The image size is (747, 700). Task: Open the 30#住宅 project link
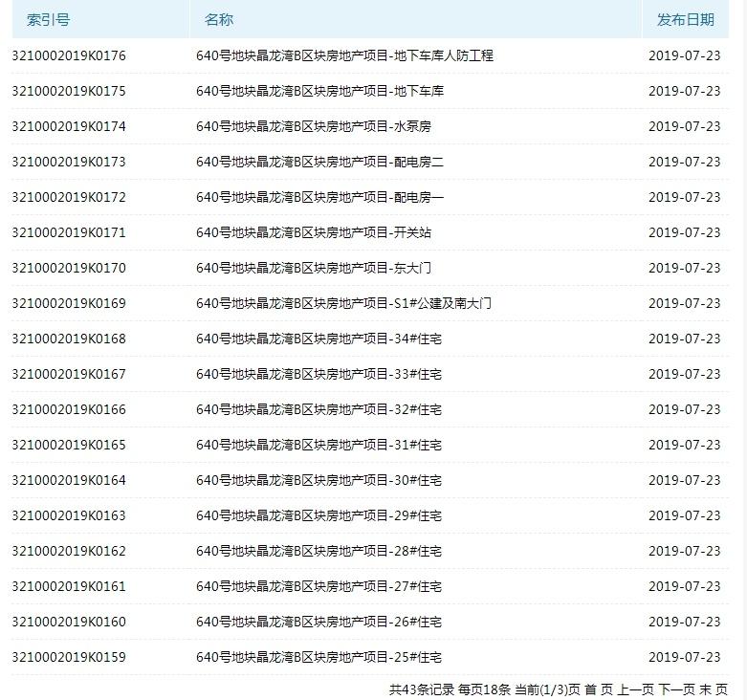point(319,480)
